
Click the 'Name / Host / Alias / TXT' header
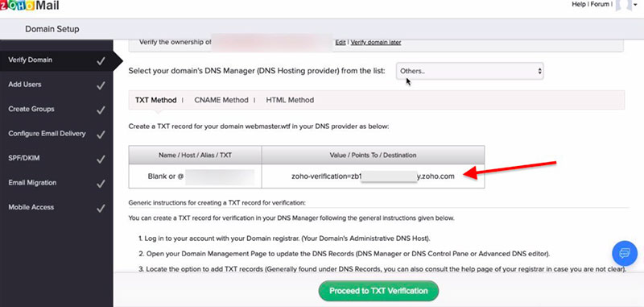coord(195,155)
